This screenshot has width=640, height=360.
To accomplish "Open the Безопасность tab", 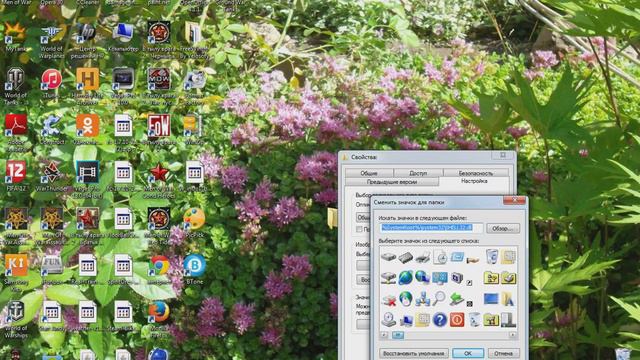I will (476, 173).
